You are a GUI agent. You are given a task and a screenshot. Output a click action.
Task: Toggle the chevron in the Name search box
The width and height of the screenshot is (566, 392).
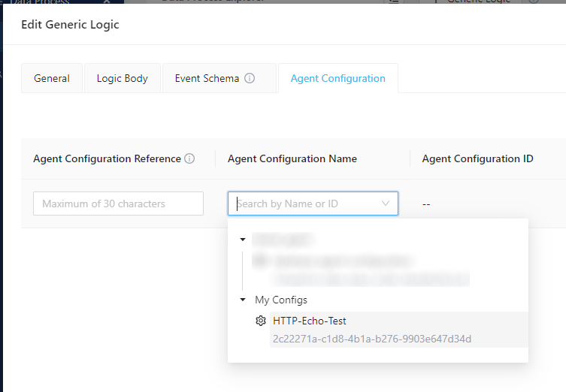pyautogui.click(x=386, y=204)
